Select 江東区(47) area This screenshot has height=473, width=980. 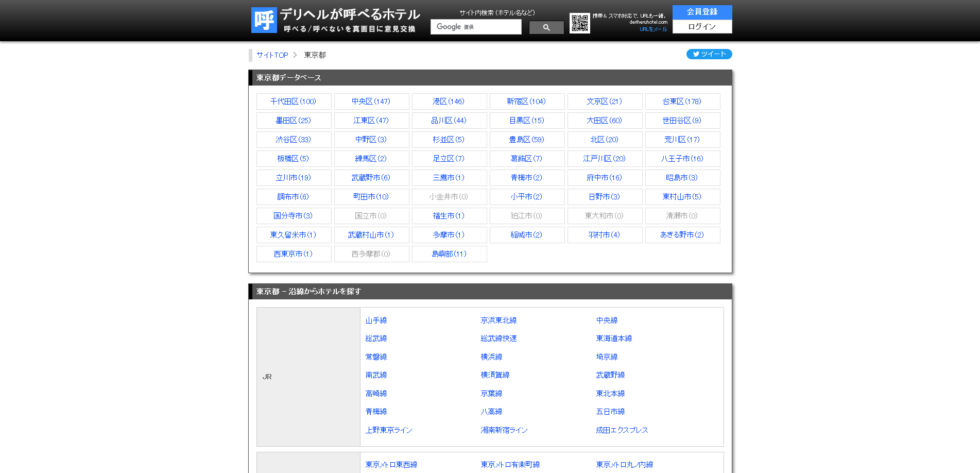tap(371, 121)
